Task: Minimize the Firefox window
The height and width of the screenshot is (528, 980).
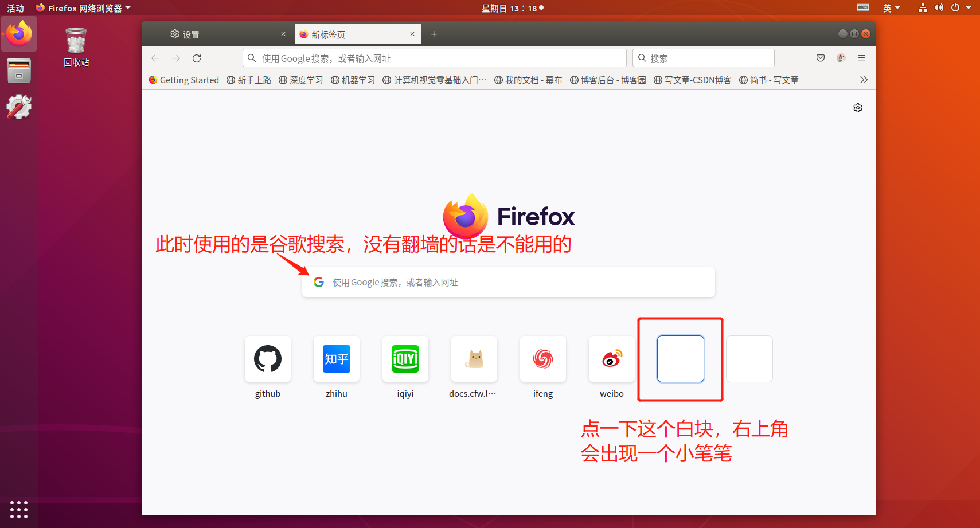Action: [x=842, y=34]
